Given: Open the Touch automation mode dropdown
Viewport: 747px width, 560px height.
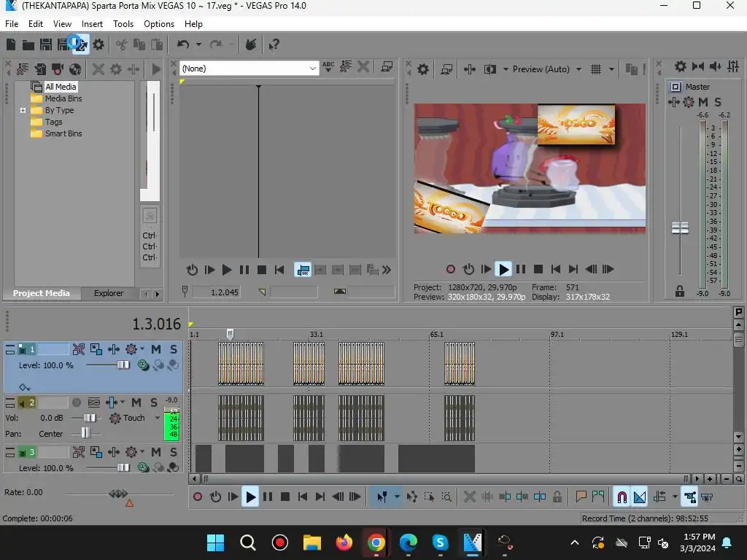Looking at the screenshot, I should [x=158, y=418].
